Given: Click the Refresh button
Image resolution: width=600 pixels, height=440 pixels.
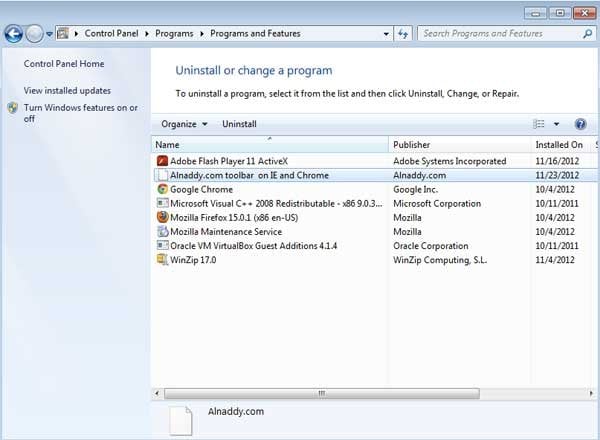Looking at the screenshot, I should click(x=403, y=34).
